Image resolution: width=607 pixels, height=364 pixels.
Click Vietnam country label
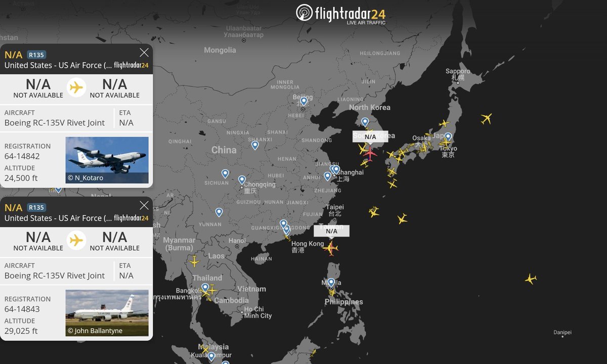(x=251, y=289)
